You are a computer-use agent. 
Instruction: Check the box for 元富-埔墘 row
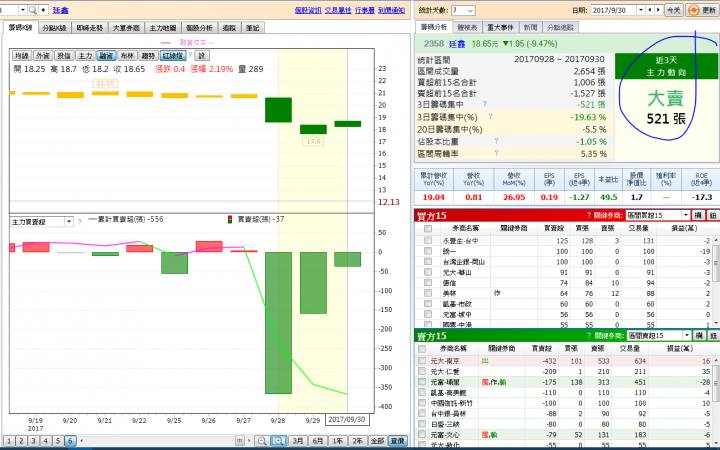point(422,382)
